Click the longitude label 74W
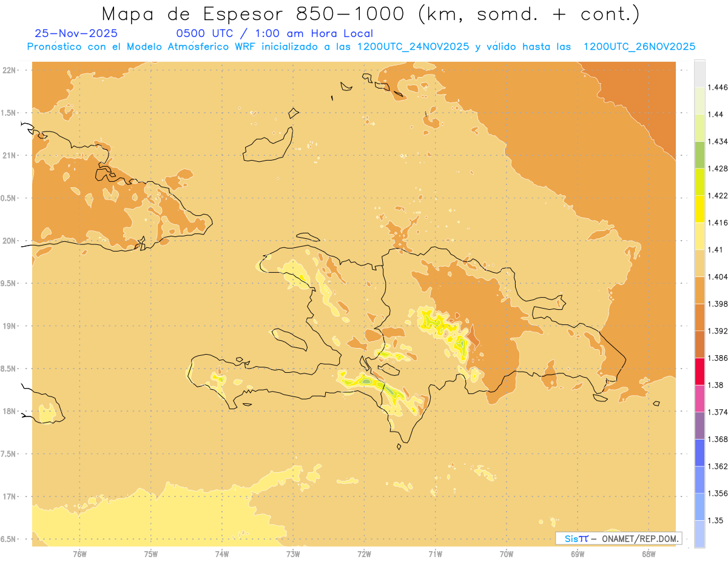The width and height of the screenshot is (728, 562). click(x=222, y=554)
